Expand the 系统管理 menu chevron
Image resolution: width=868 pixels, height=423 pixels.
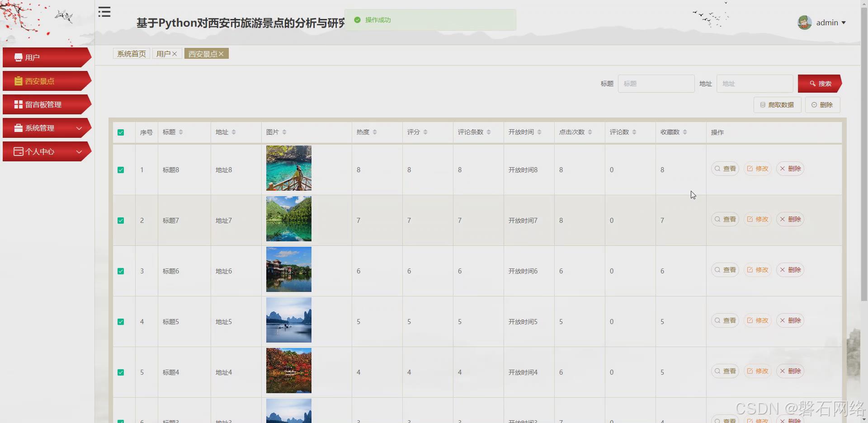(x=79, y=128)
